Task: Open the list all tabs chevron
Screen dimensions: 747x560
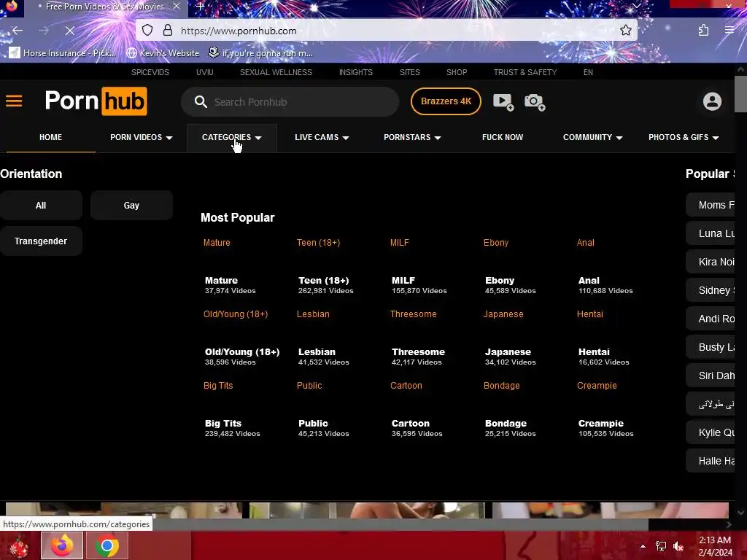Action: tap(636, 6)
